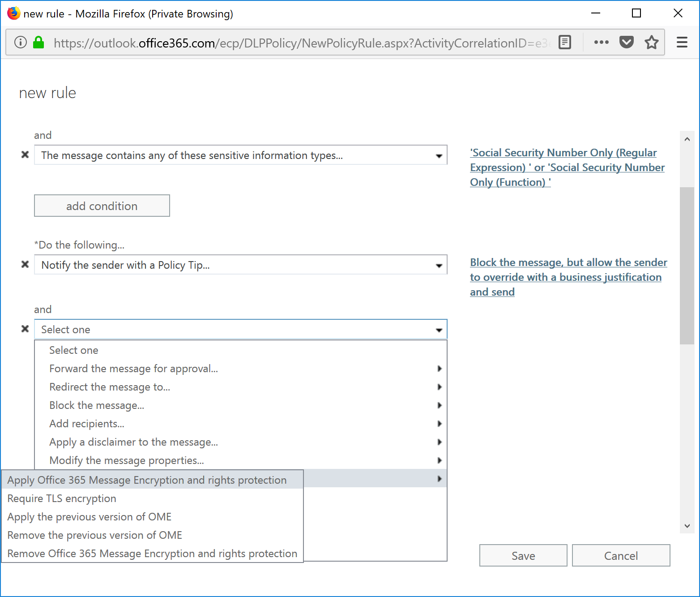Screen dimensions: 700x597
Task: Remove the Notify the sender action
Action: pyautogui.click(x=25, y=265)
